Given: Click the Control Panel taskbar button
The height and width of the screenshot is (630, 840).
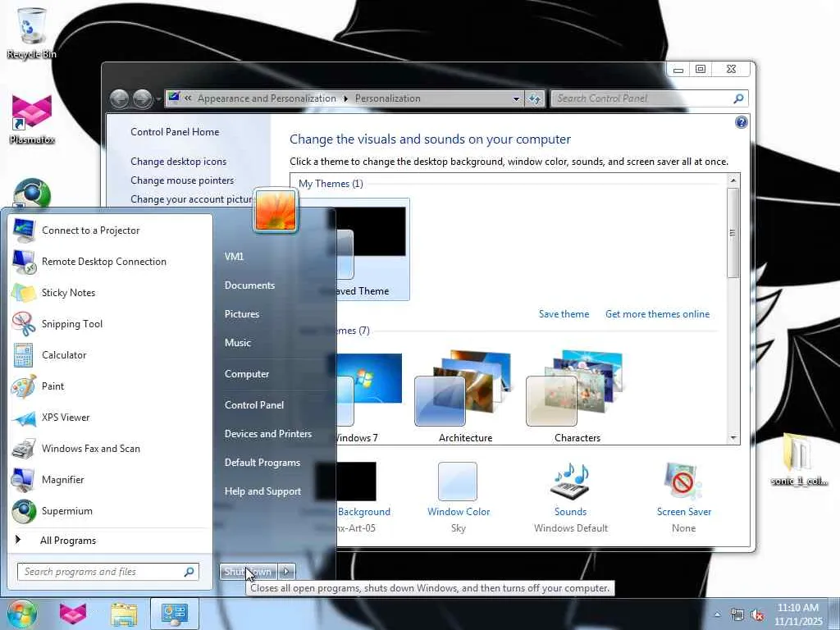Looking at the screenshot, I should coord(175,614).
